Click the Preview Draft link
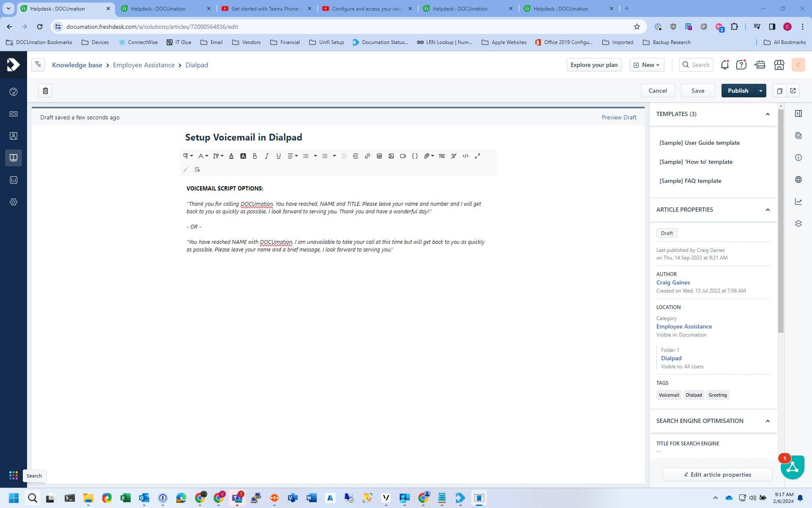The width and height of the screenshot is (812, 508). (619, 117)
